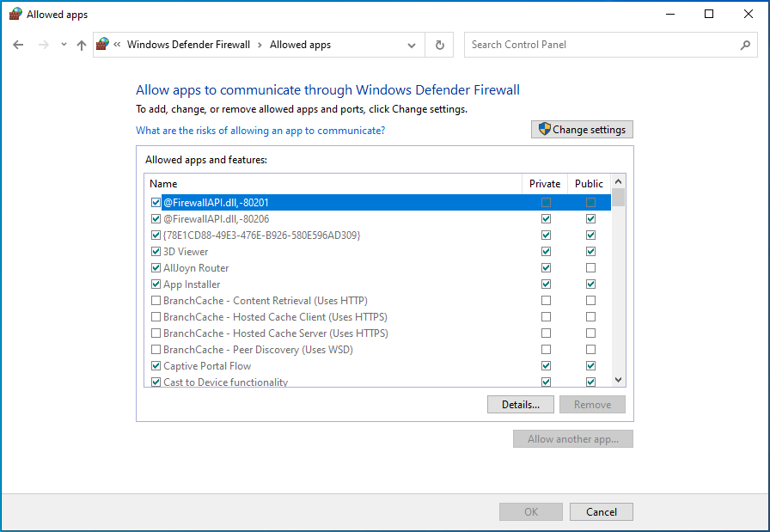This screenshot has height=532, width=770.
Task: Open recent locations dropdown arrow
Action: click(64, 45)
